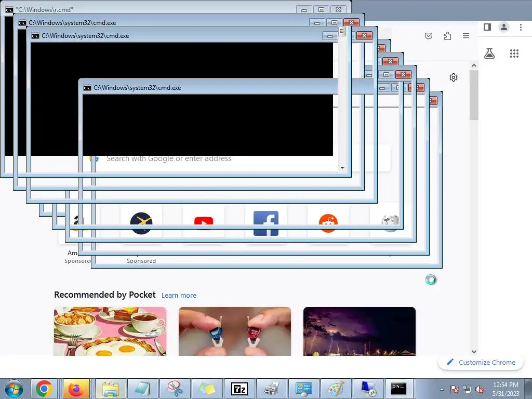
Task: Open Sticky Notes from the taskbar
Action: [207, 389]
